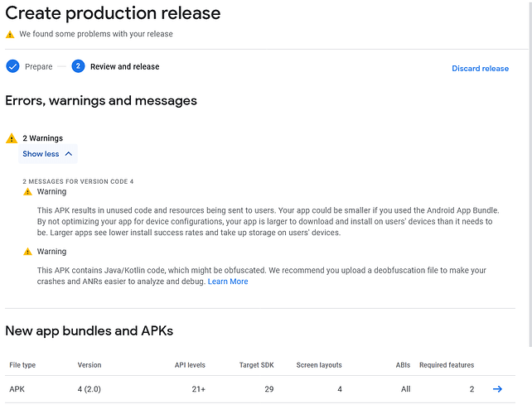Click warning icon under page title
532x414 pixels.
pos(10,34)
